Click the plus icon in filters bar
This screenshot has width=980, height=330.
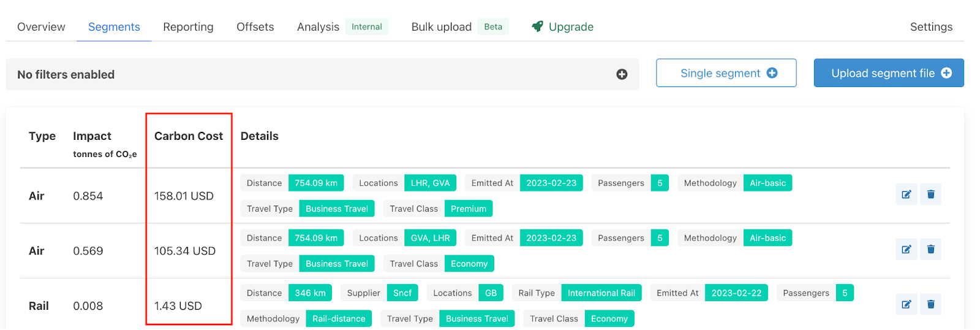click(622, 74)
